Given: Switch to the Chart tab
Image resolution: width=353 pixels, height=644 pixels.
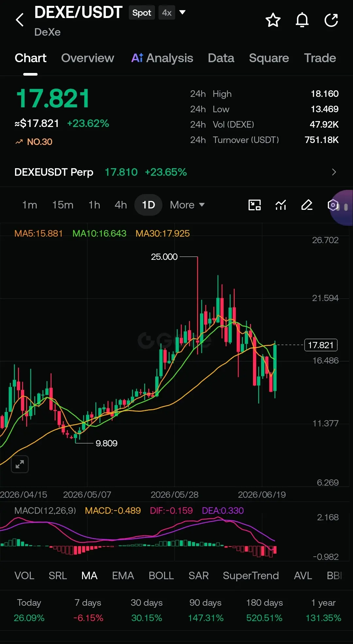Looking at the screenshot, I should (30, 58).
